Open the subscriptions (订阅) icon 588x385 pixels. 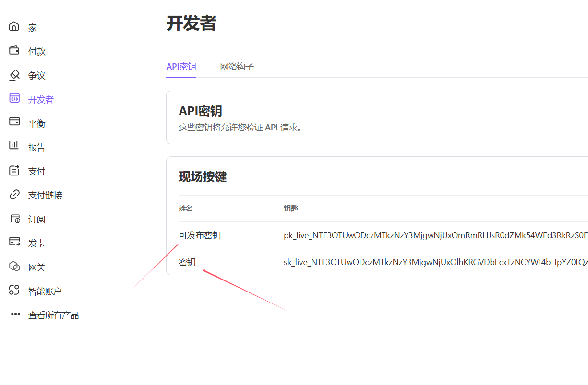click(x=15, y=219)
